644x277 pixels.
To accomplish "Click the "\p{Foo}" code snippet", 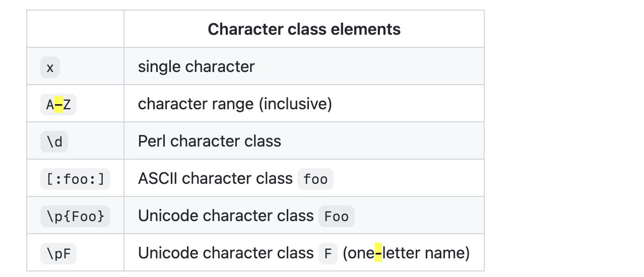I will pos(75,217).
